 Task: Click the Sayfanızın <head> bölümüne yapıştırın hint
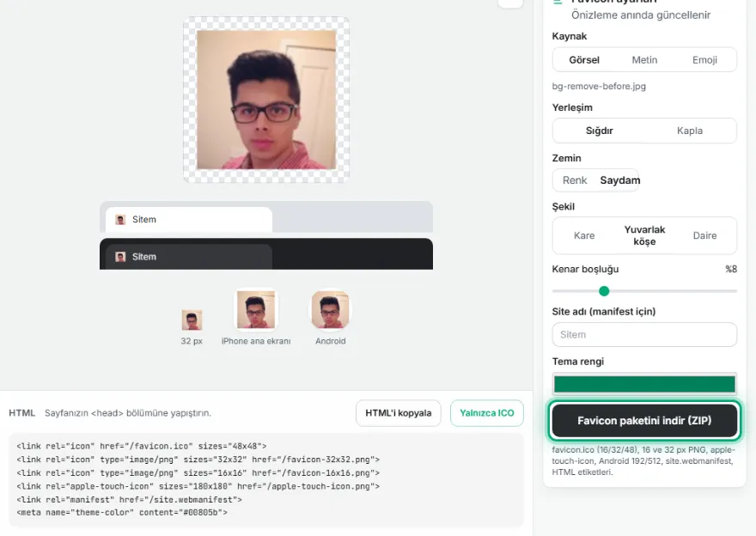point(128,413)
